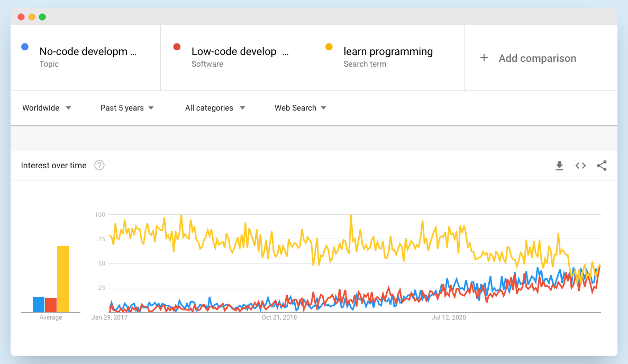Click the yellow dot for learn programming
This screenshot has height=364, width=628.
329,47
